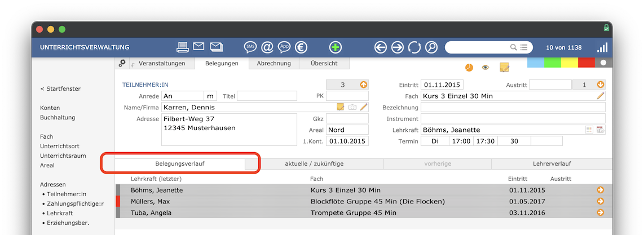Click the camera icon in Name/Firma field
This screenshot has height=235, width=644.
point(352,108)
